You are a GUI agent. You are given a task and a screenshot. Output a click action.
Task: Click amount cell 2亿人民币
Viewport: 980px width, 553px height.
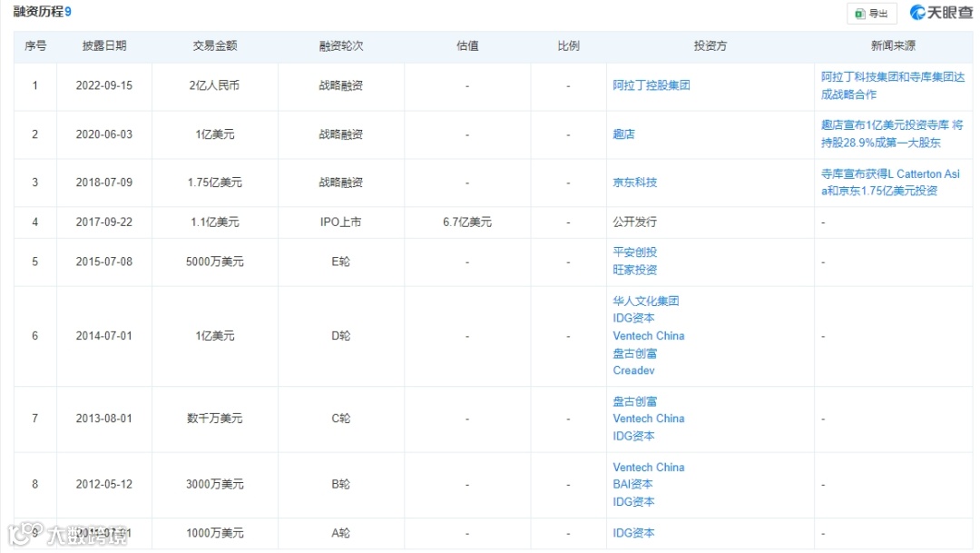[x=214, y=85]
